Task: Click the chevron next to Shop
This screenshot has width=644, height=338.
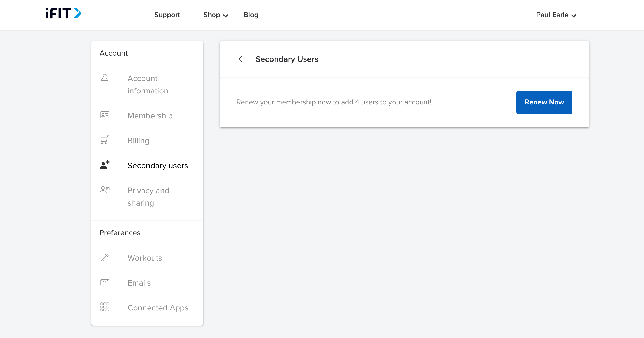Action: tap(226, 16)
